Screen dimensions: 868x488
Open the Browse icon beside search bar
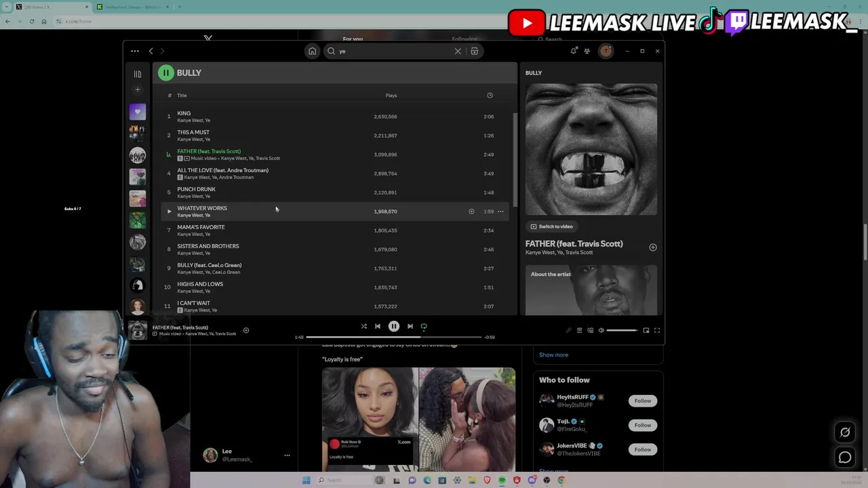click(x=474, y=51)
